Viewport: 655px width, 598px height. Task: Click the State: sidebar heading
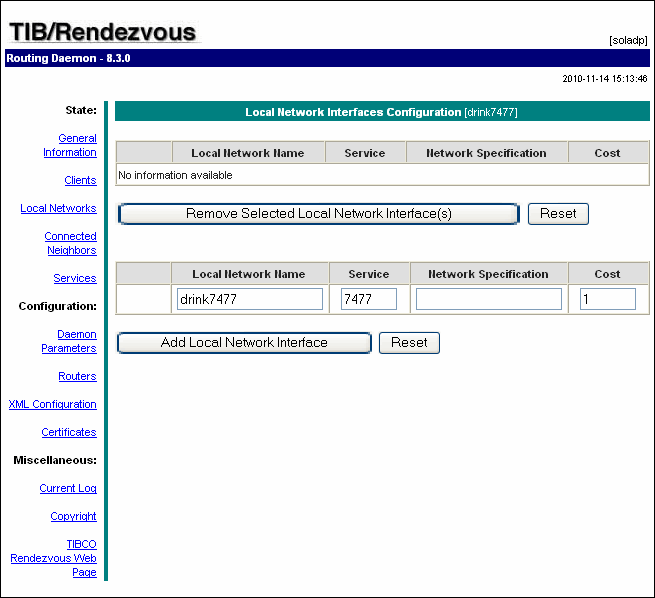(81, 110)
